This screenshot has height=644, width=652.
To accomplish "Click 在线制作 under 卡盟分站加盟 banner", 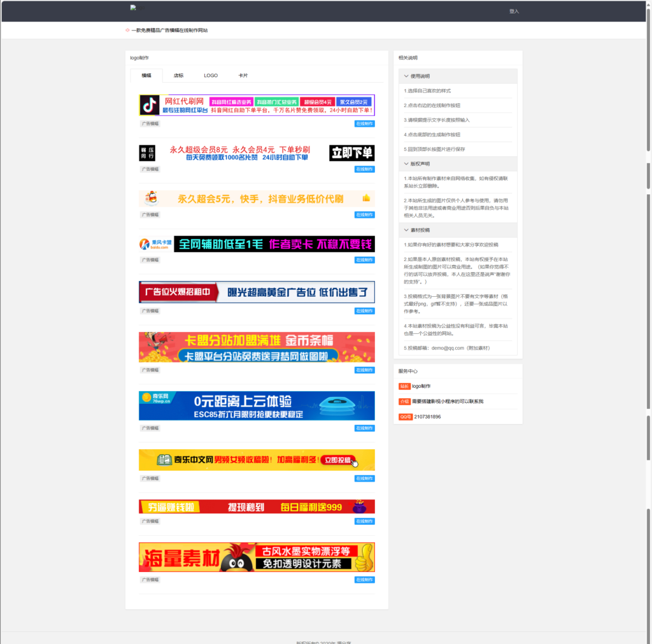I will pyautogui.click(x=365, y=370).
